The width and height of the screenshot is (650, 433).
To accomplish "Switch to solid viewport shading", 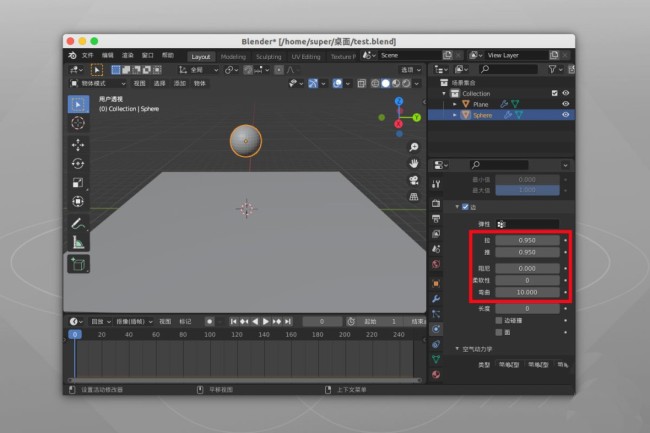I will click(386, 84).
